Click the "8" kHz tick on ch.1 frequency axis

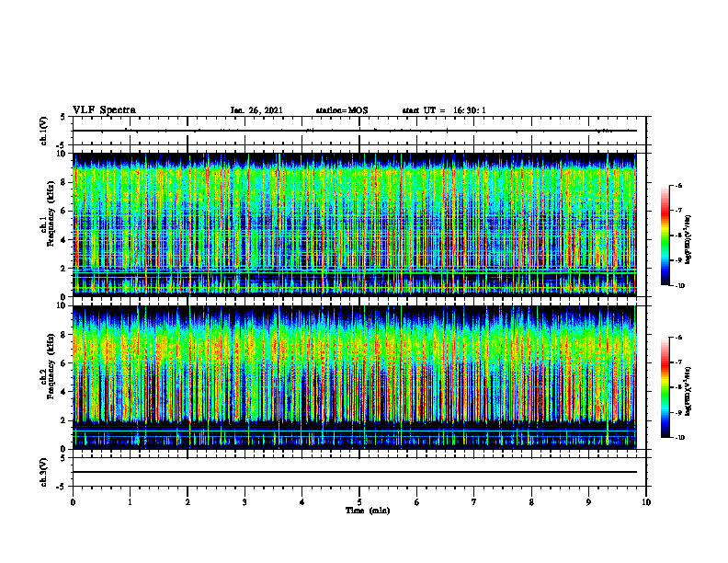63,182
